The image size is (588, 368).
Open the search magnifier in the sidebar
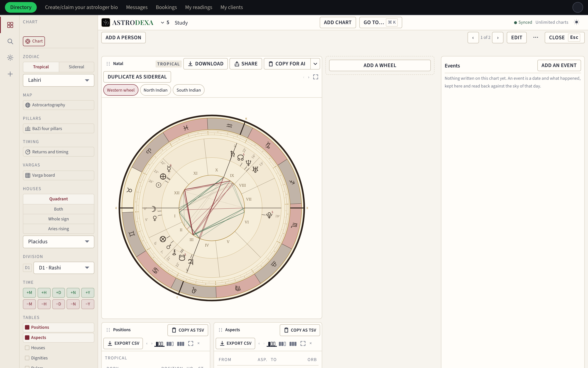click(x=10, y=41)
